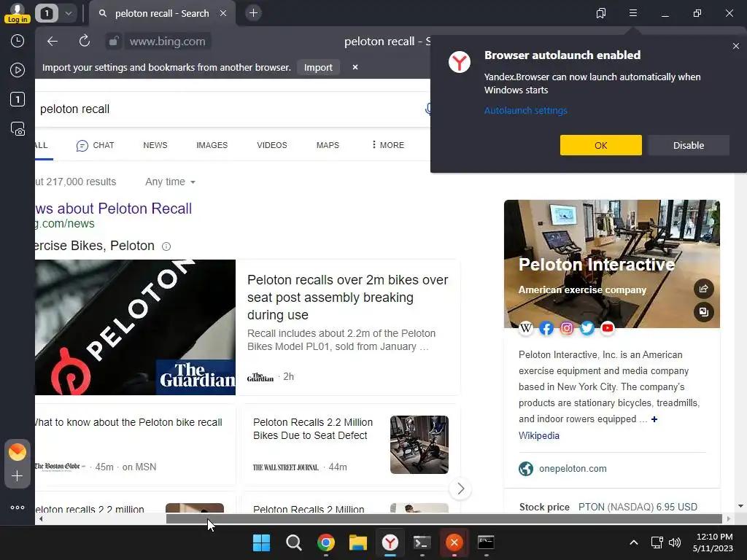Add a new sidebar item with plus
The height and width of the screenshot is (560, 747).
tap(18, 476)
